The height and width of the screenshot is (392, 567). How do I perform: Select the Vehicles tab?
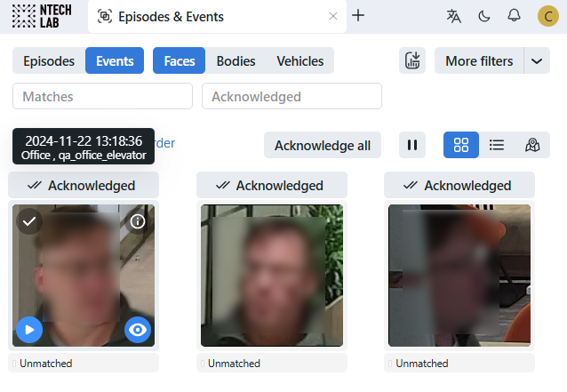(300, 61)
